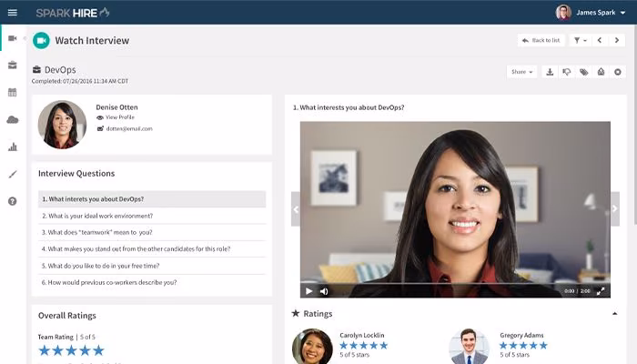The width and height of the screenshot is (637, 364).
Task: Click the email envelope icon beside dotten@email.com
Action: click(100, 129)
